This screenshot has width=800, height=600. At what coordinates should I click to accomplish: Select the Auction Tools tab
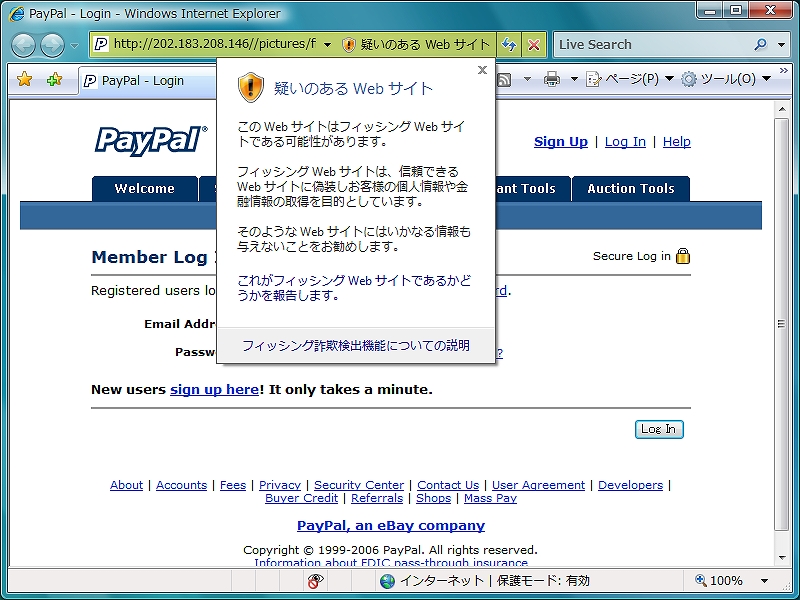point(630,188)
